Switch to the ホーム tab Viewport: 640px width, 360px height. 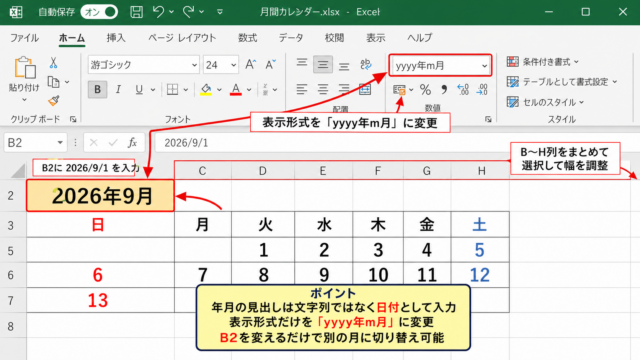pyautogui.click(x=72, y=38)
